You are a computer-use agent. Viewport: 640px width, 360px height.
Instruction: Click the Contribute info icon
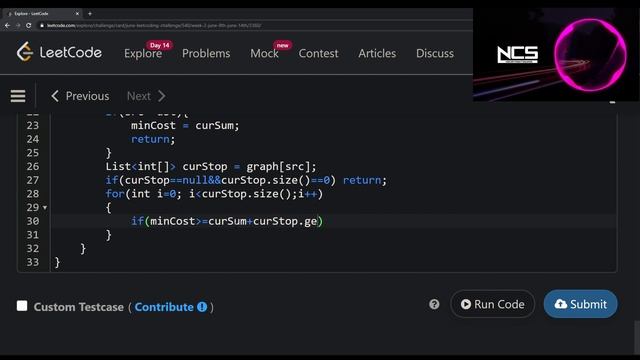(202, 307)
